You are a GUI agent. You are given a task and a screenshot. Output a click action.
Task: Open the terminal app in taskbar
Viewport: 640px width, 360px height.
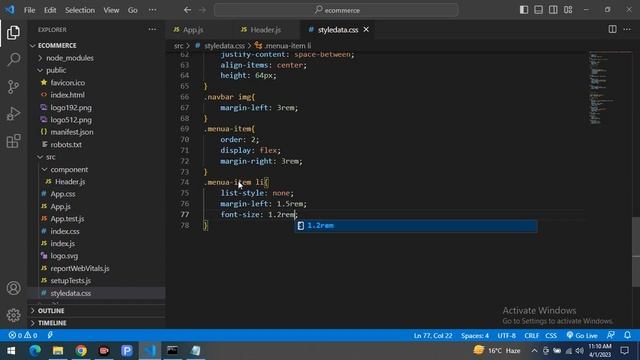point(173,351)
